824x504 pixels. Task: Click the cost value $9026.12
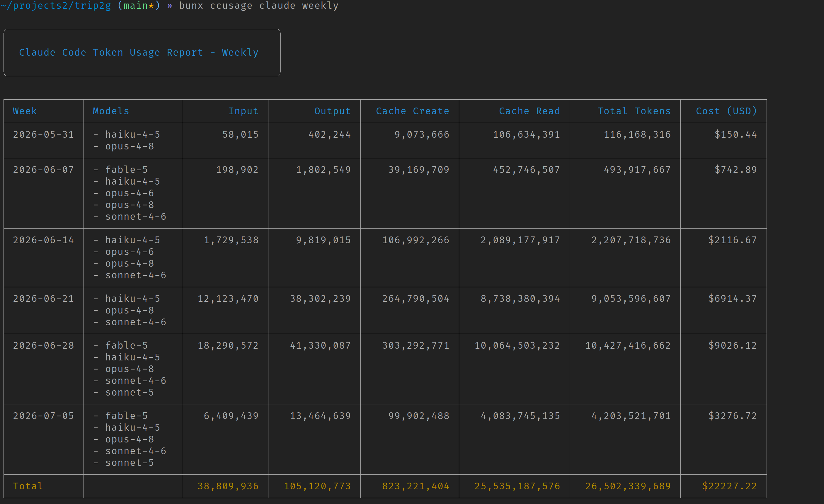click(x=733, y=345)
